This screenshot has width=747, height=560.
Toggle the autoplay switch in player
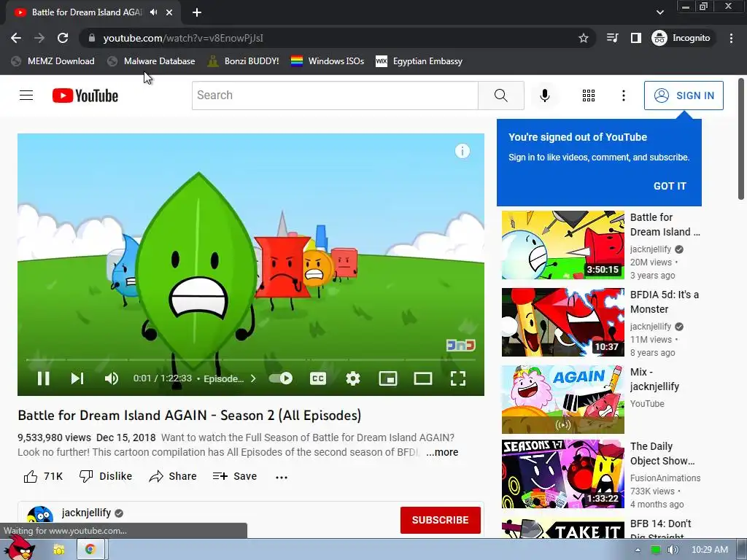coord(281,378)
